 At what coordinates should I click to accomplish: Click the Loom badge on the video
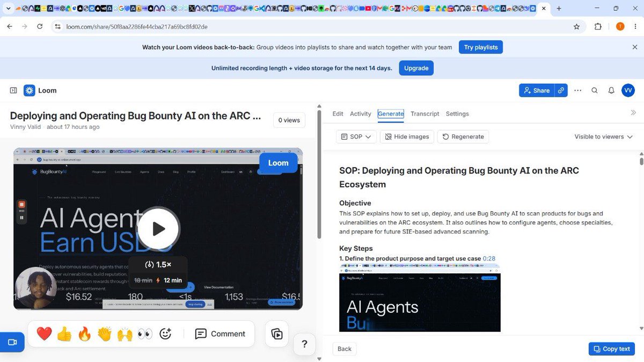[278, 163]
